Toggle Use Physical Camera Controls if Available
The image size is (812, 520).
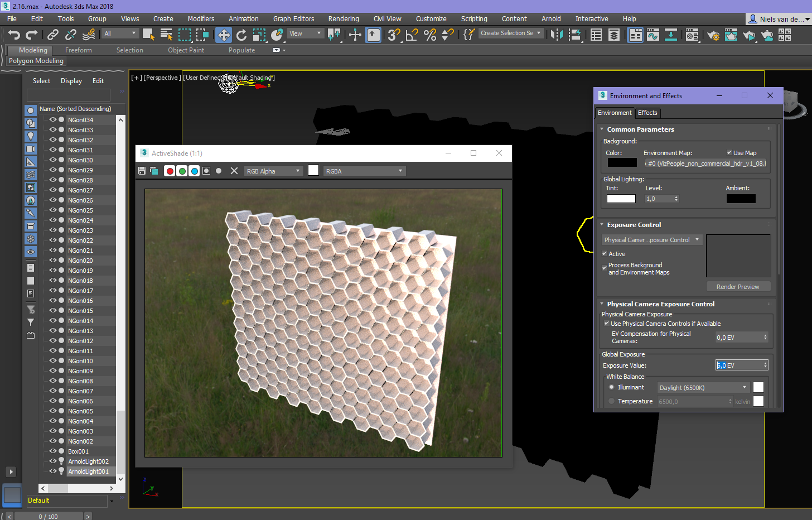607,323
